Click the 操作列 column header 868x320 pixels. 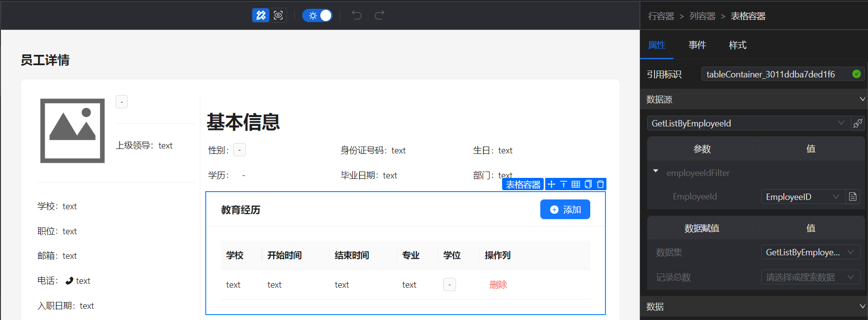click(498, 255)
